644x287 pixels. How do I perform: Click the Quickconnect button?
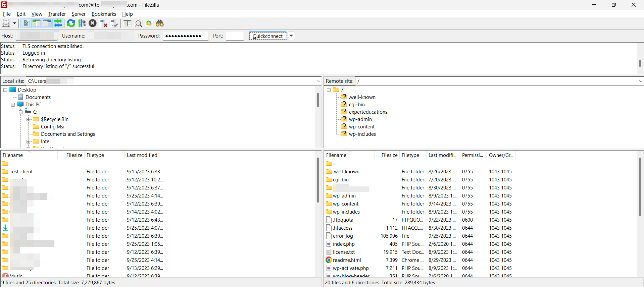coord(267,36)
